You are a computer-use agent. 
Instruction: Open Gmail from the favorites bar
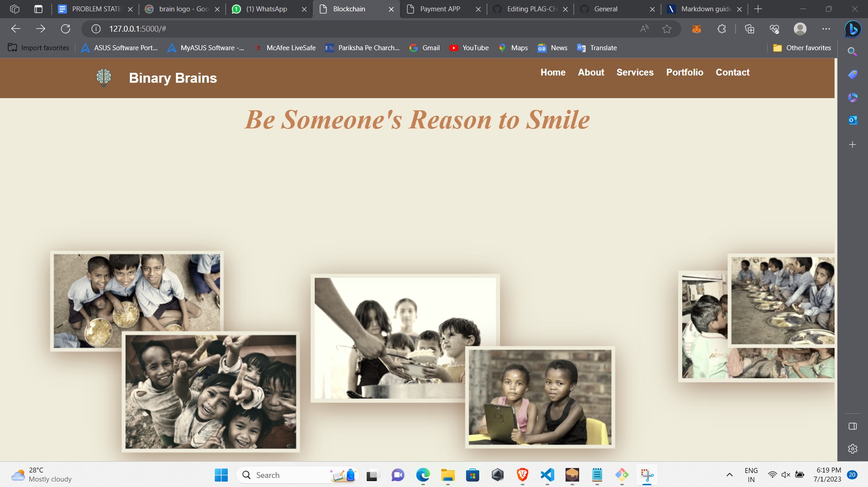pyautogui.click(x=424, y=47)
